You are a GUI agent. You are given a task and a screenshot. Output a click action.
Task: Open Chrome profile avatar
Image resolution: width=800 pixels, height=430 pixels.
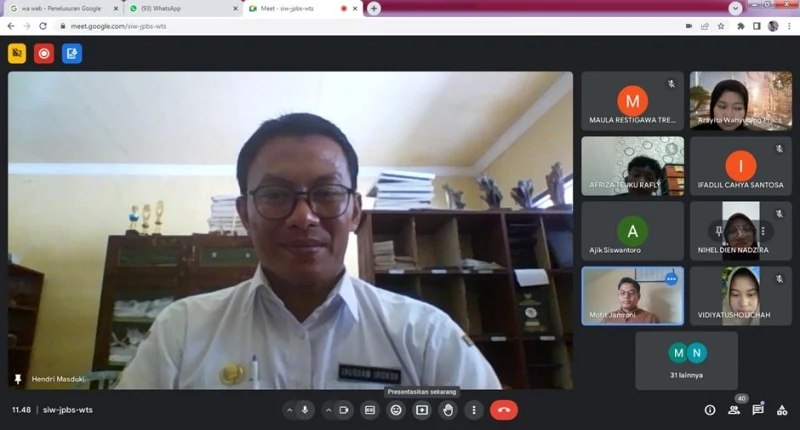[x=773, y=26]
